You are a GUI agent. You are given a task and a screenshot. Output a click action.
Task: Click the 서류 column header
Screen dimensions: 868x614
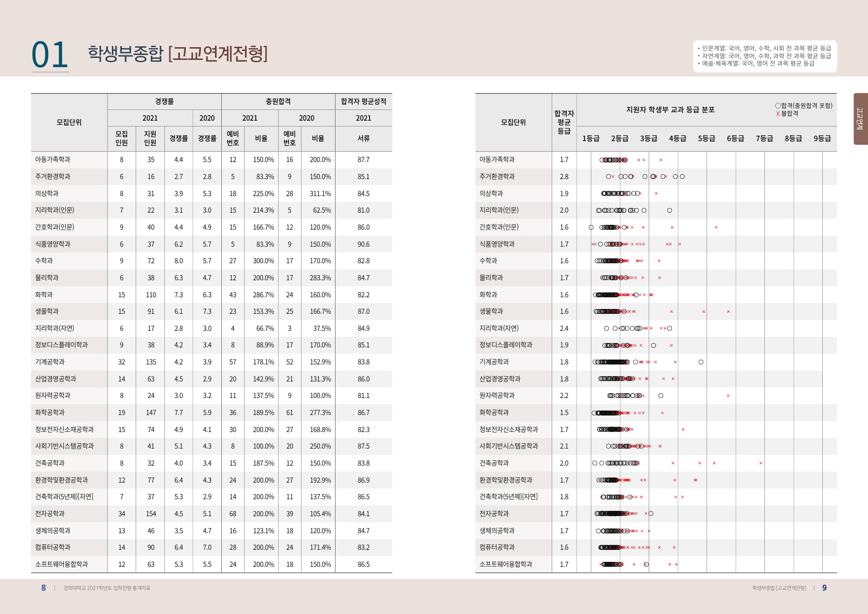364,139
